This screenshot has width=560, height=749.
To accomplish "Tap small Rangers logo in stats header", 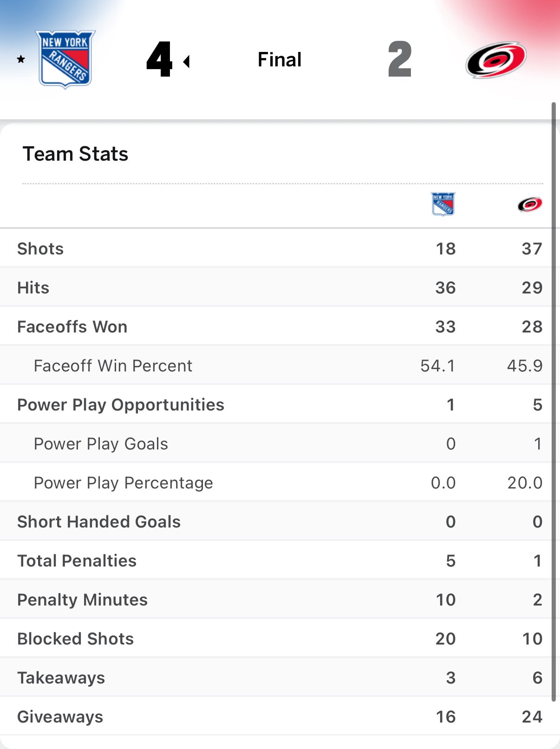I will tap(443, 204).
